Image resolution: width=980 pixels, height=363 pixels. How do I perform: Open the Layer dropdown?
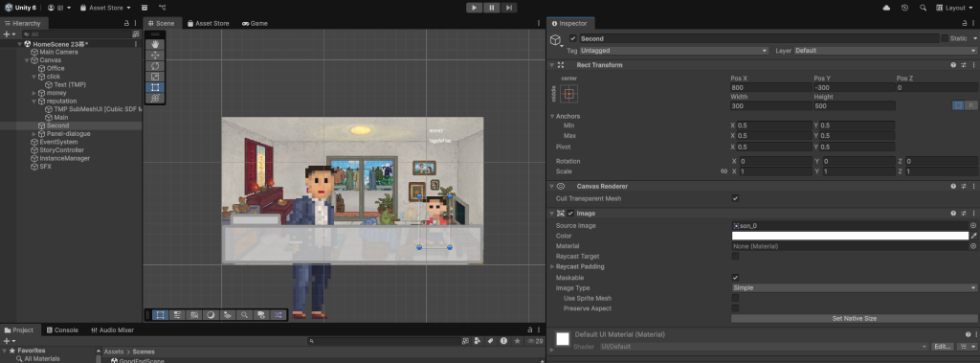coord(885,50)
